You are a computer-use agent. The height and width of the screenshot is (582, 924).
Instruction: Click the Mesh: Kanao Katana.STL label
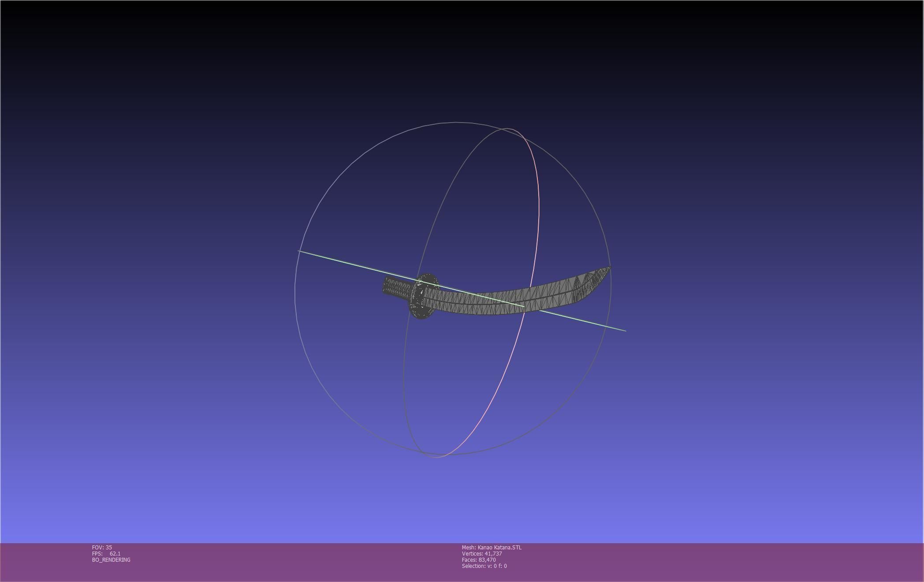point(492,547)
